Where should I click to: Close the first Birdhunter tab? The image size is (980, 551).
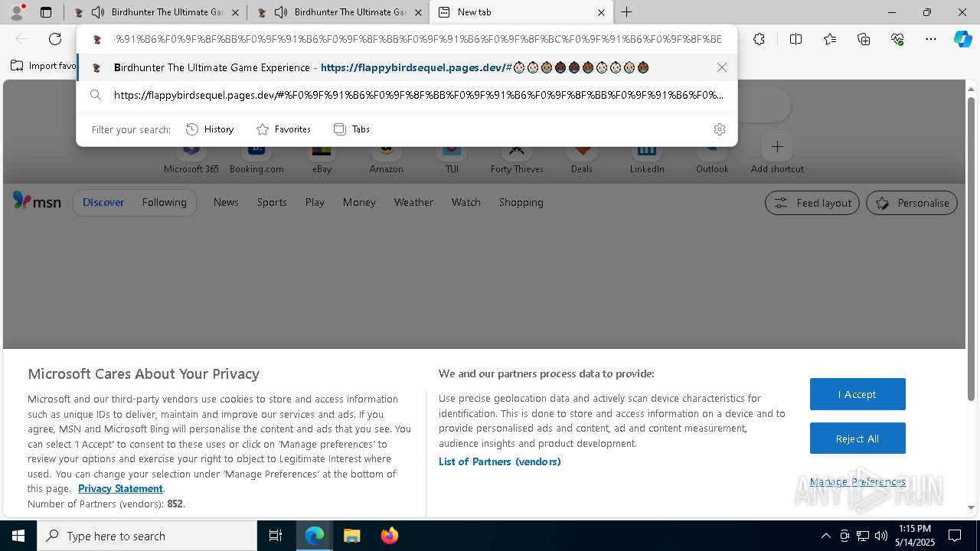click(x=235, y=12)
